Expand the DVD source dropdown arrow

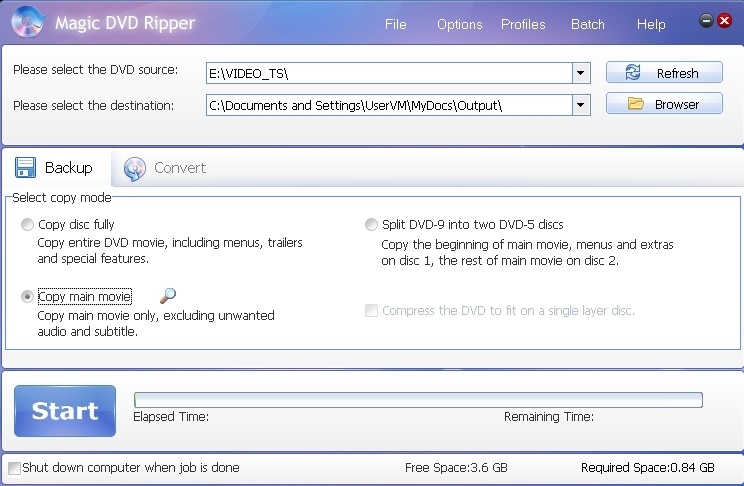pyautogui.click(x=581, y=73)
